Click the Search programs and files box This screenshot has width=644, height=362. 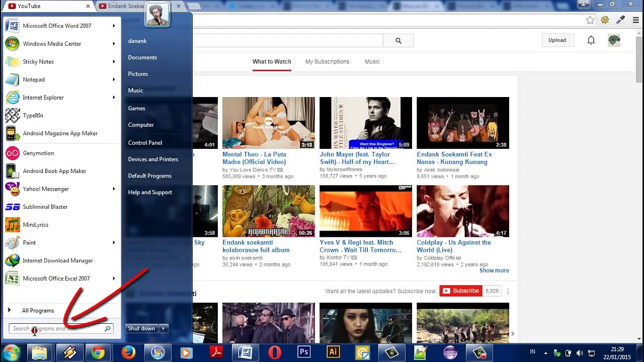(61, 328)
